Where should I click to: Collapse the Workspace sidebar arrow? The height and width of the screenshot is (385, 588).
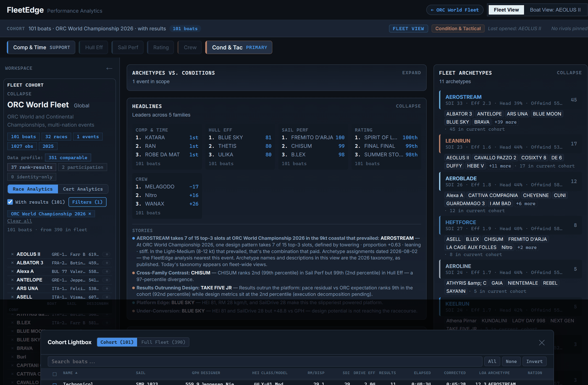click(109, 68)
